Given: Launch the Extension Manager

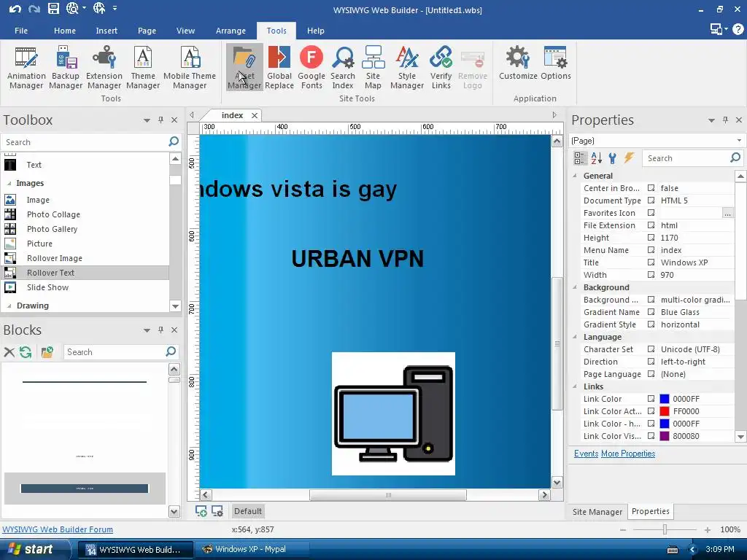Looking at the screenshot, I should (x=104, y=68).
